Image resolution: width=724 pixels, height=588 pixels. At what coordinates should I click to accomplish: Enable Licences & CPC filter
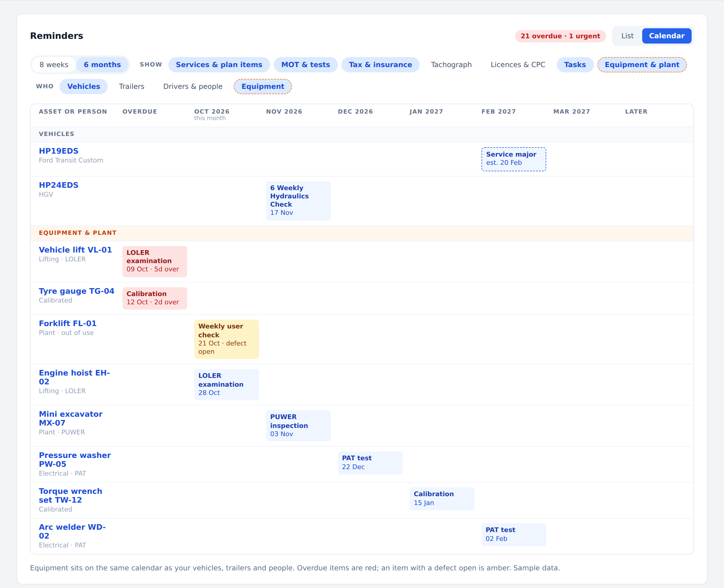pyautogui.click(x=518, y=65)
